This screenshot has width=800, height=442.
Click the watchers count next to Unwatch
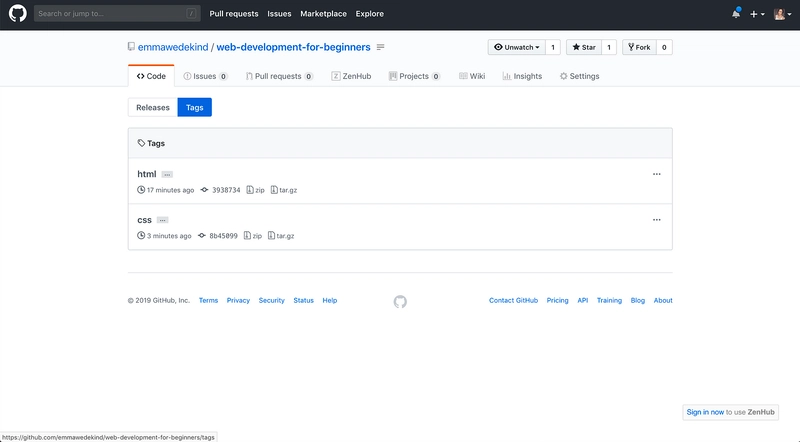click(x=553, y=47)
